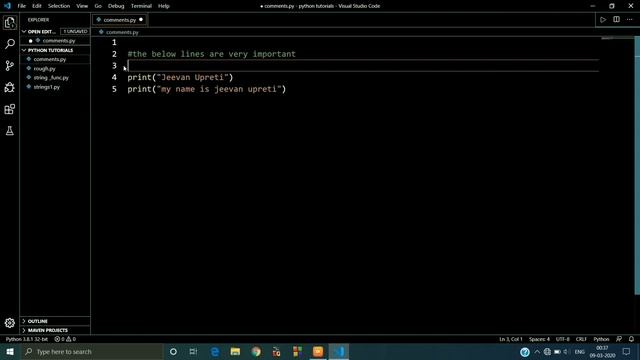Click the Type here to search box
This screenshot has width=640, height=360.
pyautogui.click(x=91, y=351)
